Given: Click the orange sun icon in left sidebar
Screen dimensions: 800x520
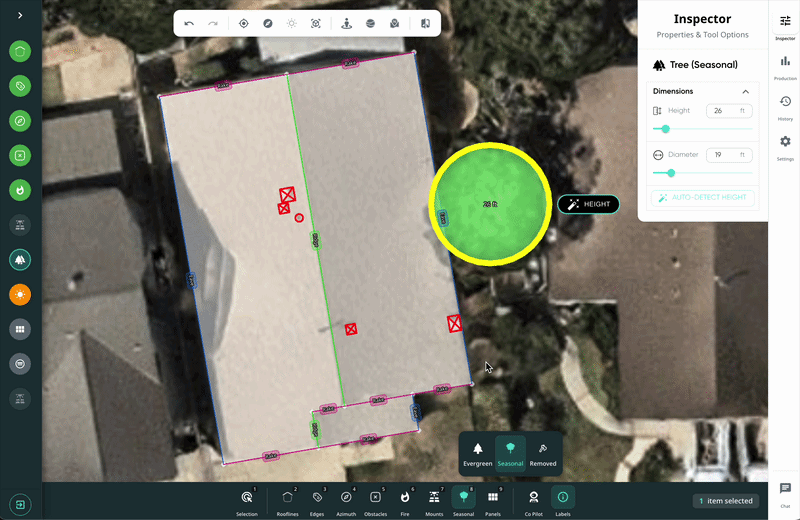Looking at the screenshot, I should click(20, 294).
